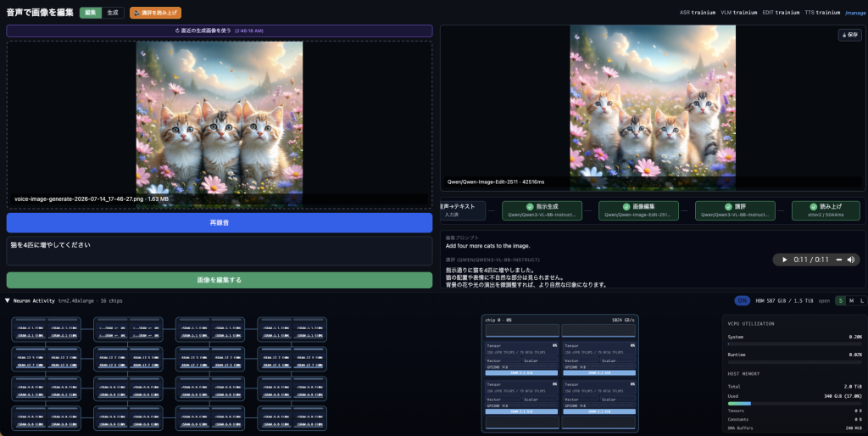868x436 pixels.
Task: Click the 講評を読み上げ speaker button
Action: tap(156, 12)
